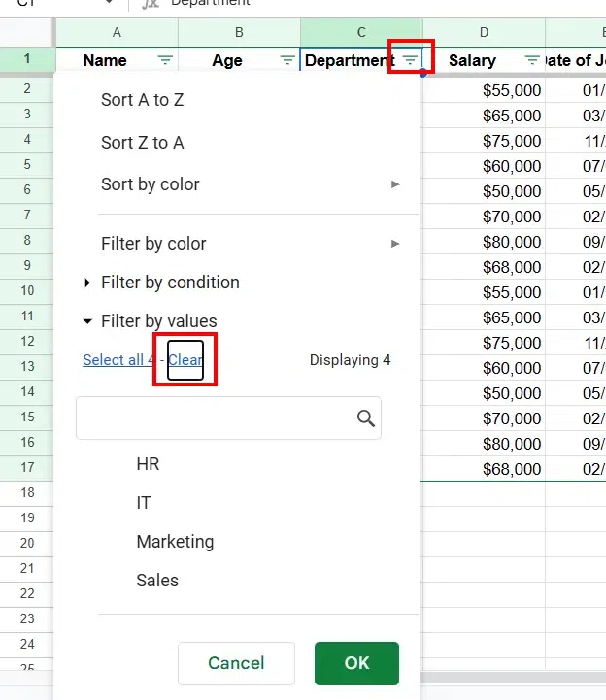The height and width of the screenshot is (700, 606).
Task: Click the Department column filter icon
Action: tap(410, 60)
